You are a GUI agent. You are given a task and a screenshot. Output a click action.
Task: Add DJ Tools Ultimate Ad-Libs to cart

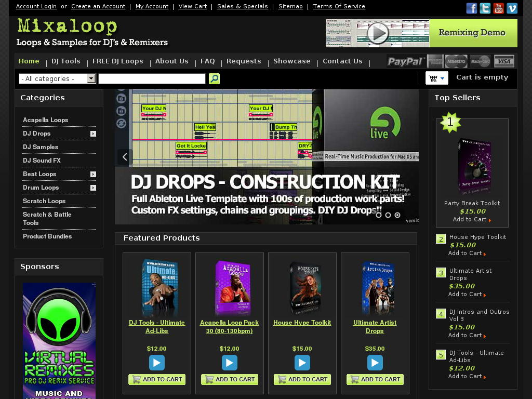click(157, 379)
